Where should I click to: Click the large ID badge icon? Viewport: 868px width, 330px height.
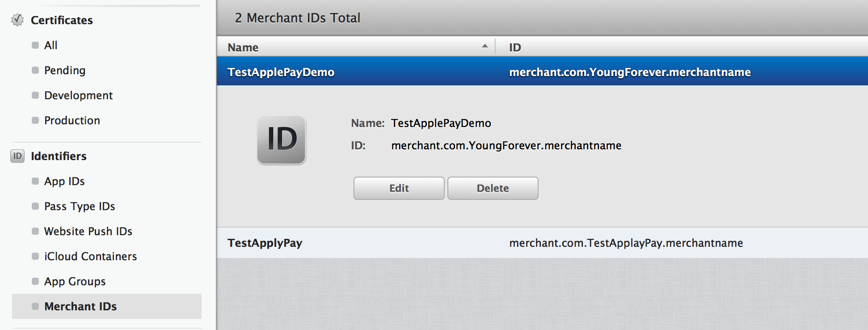coord(281,140)
